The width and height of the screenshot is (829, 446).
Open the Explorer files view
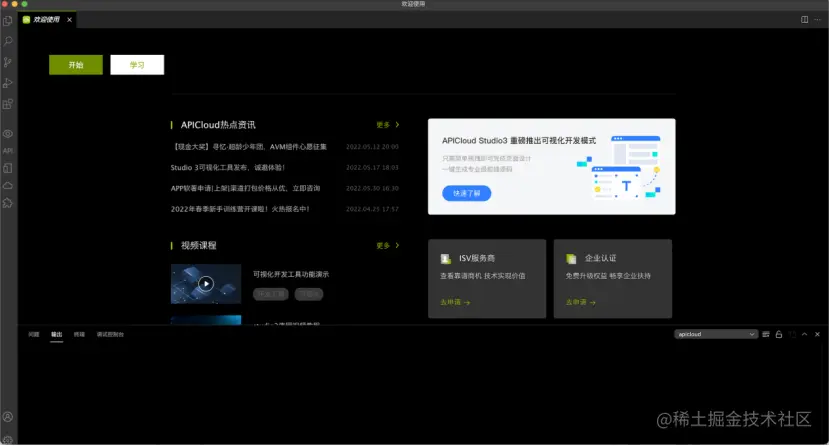click(8, 21)
